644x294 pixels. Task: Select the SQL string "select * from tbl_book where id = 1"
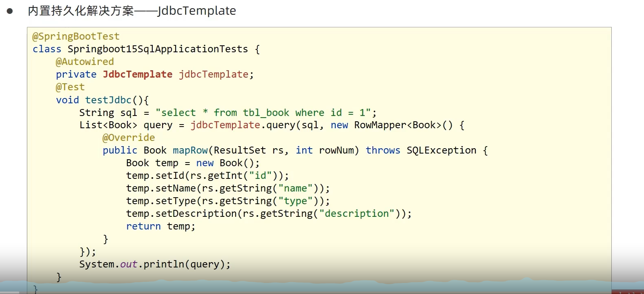263,112
